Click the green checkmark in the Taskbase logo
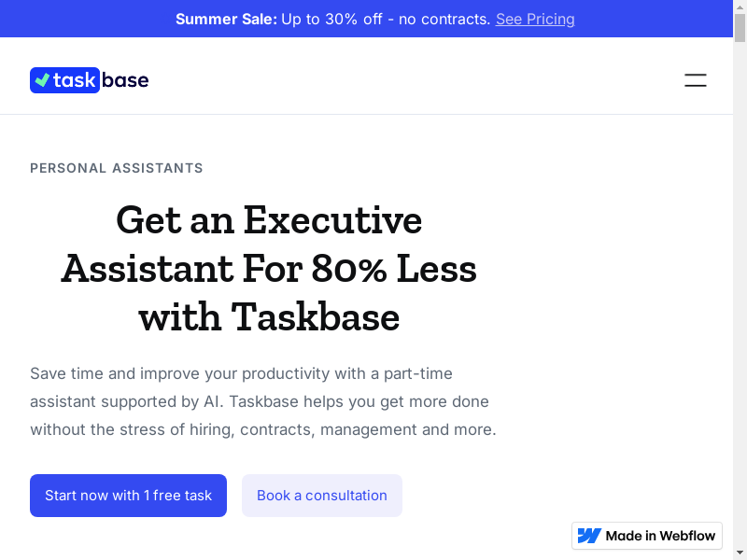Image resolution: width=747 pixels, height=560 pixels. point(42,80)
